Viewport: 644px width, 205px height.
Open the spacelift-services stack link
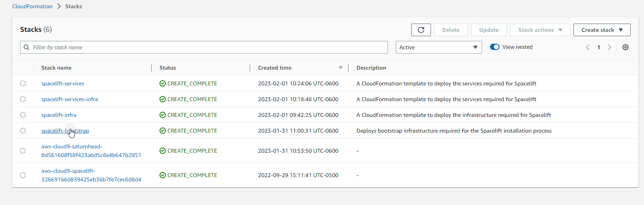click(x=63, y=83)
